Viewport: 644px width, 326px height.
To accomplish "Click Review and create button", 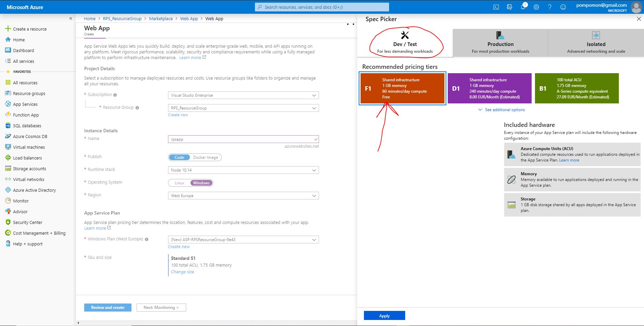I will point(108,308).
